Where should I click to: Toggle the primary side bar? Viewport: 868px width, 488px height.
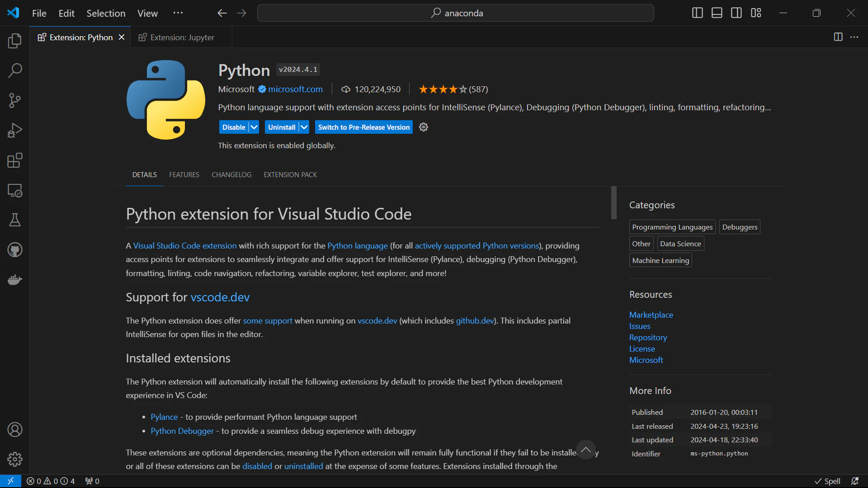698,13
